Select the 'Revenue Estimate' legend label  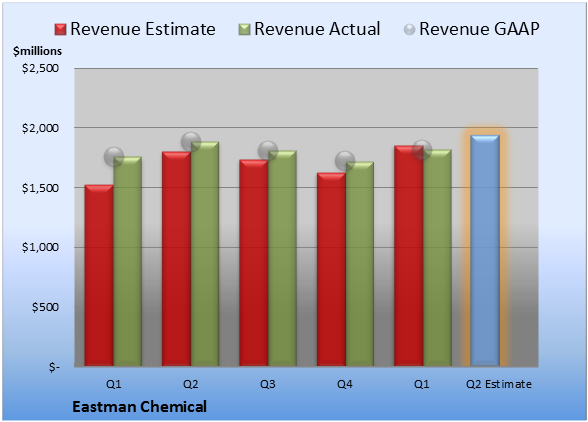143,29
